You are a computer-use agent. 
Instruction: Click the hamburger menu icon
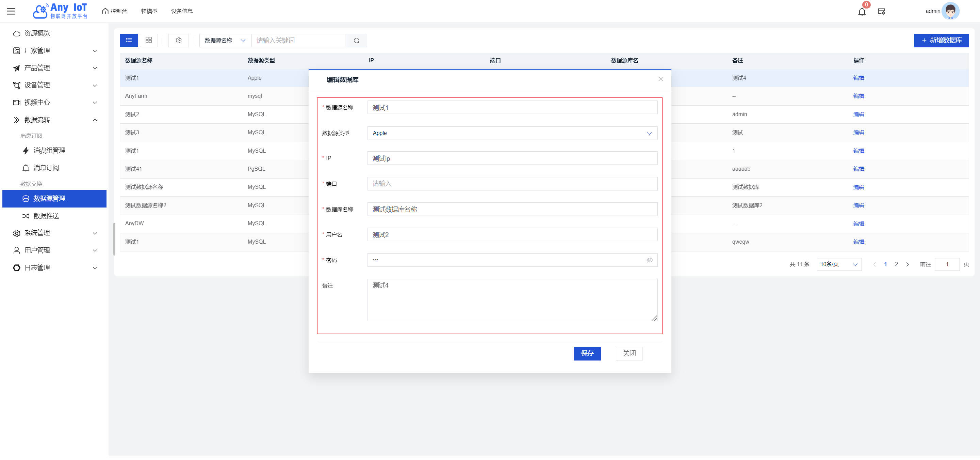12,11
